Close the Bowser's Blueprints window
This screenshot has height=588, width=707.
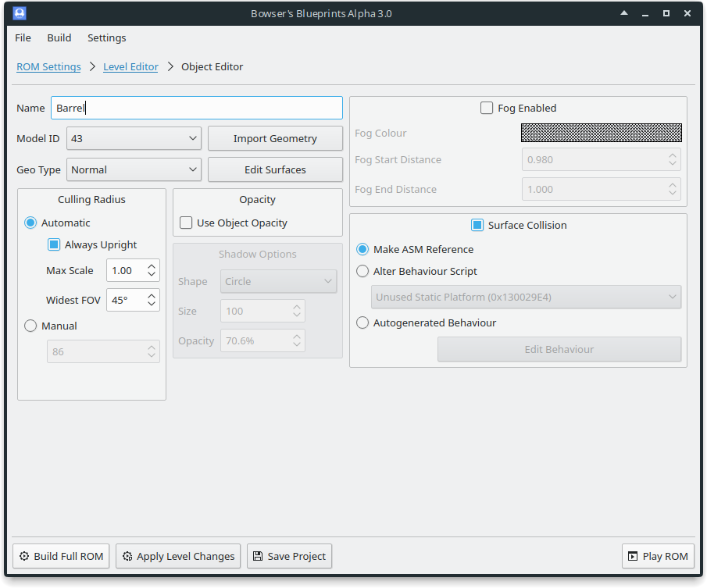pyautogui.click(x=687, y=13)
